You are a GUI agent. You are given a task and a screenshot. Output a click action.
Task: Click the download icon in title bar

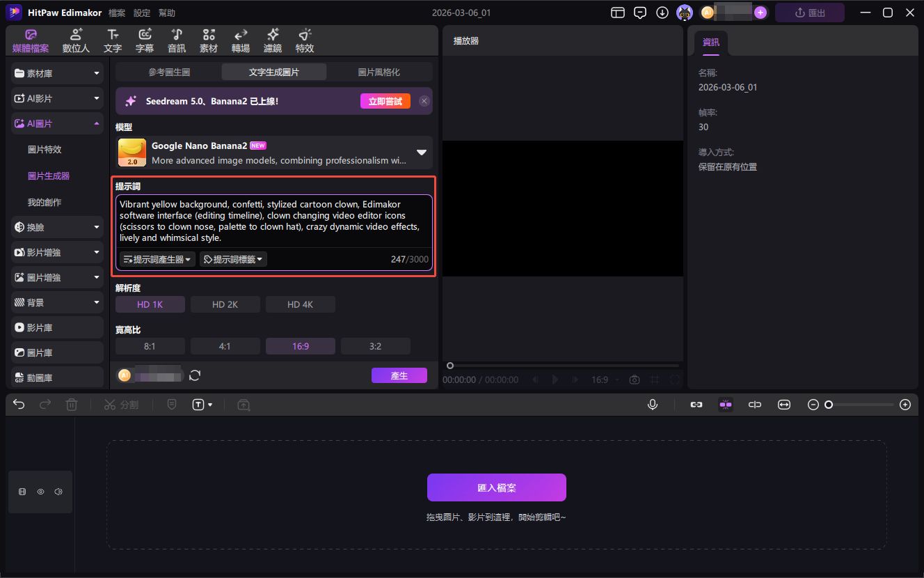[x=662, y=13]
